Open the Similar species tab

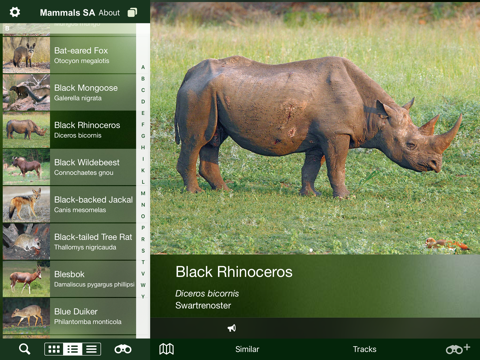(x=247, y=349)
